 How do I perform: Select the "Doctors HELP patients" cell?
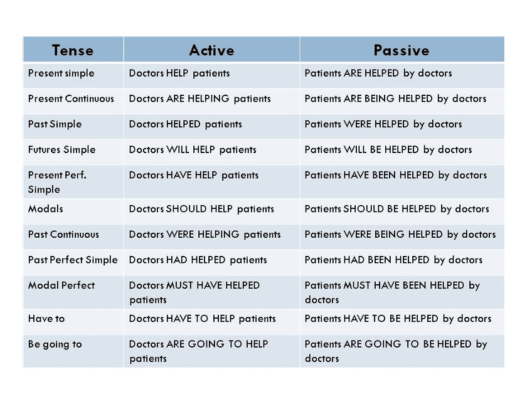pos(179,73)
